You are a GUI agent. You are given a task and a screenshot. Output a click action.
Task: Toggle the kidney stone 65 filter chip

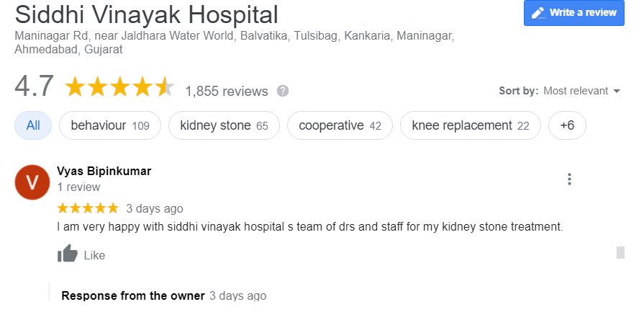tap(224, 125)
